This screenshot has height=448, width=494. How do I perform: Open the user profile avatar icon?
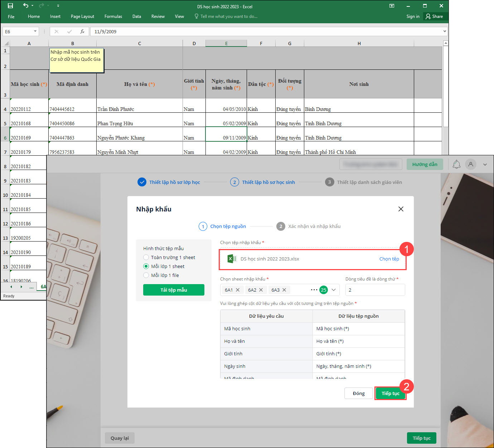471,164
